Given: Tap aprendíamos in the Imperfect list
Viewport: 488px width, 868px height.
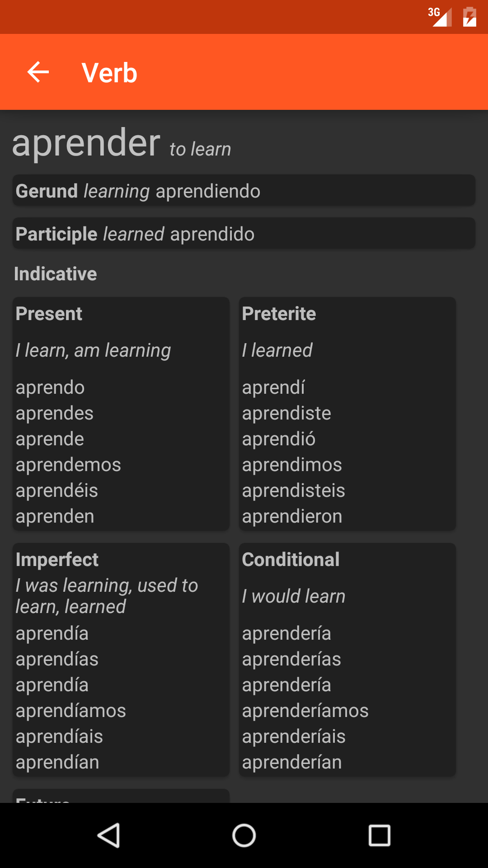Looking at the screenshot, I should click(71, 711).
